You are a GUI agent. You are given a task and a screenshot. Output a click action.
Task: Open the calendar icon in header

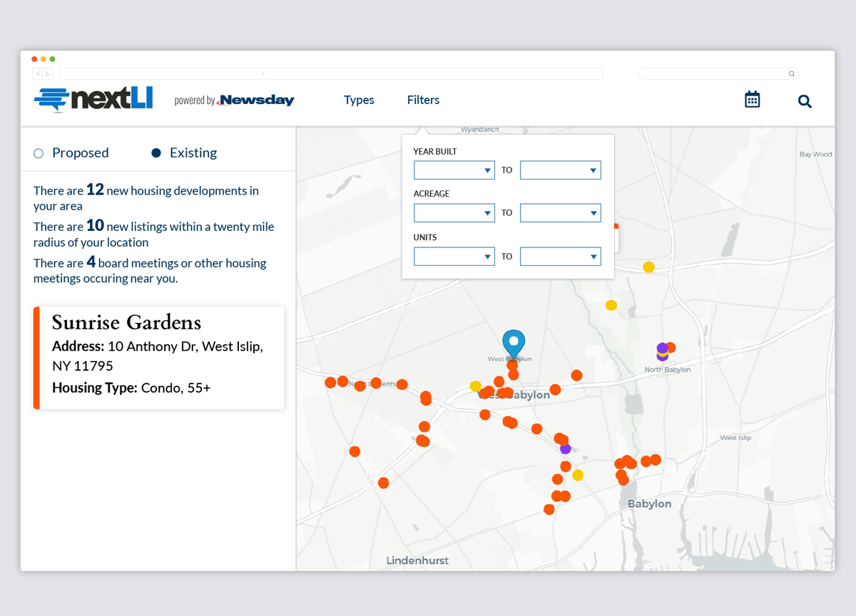(x=752, y=100)
